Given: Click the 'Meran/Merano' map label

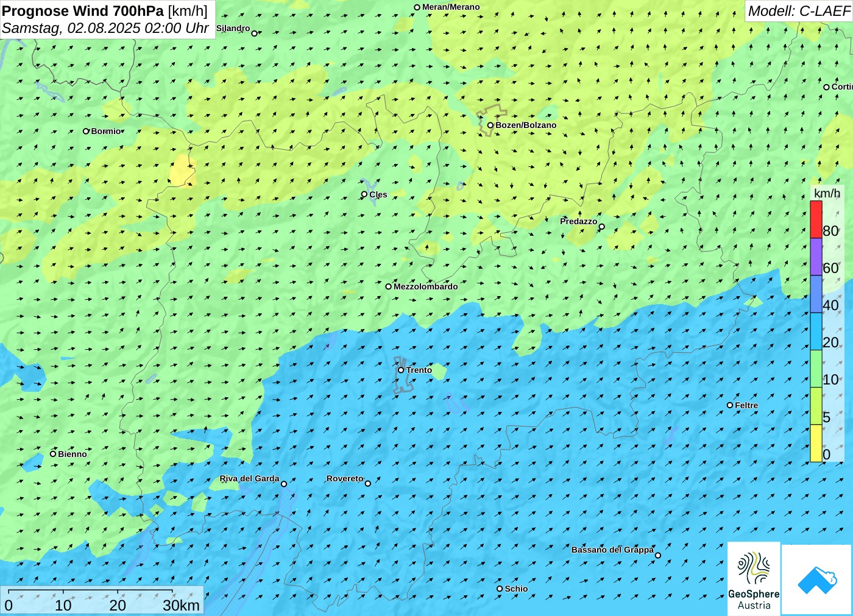Looking at the screenshot, I should [x=451, y=7].
